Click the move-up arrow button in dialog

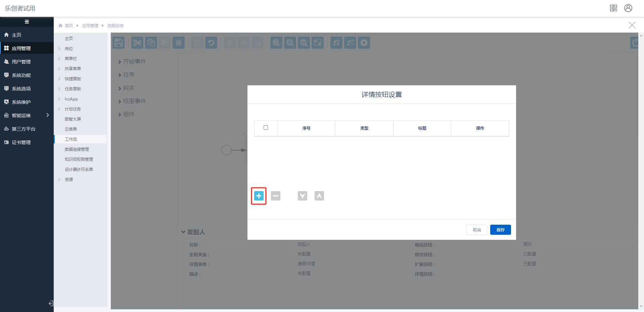click(x=319, y=196)
